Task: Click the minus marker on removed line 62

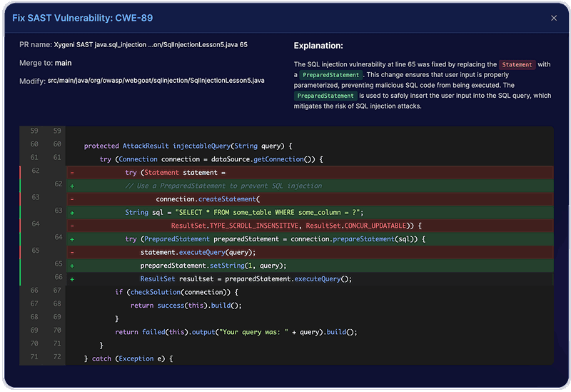Action: [x=72, y=172]
